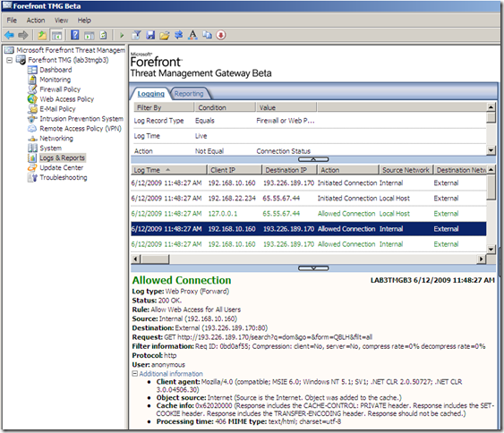504x433 pixels.
Task: Click the red Stop Query icon
Action: click(221, 35)
